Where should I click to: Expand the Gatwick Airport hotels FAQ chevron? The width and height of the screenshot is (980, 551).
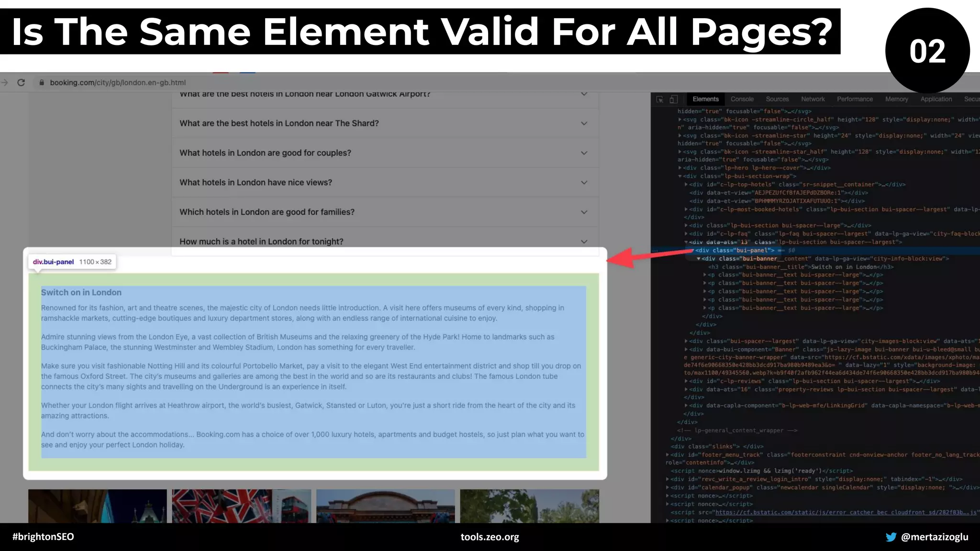584,94
